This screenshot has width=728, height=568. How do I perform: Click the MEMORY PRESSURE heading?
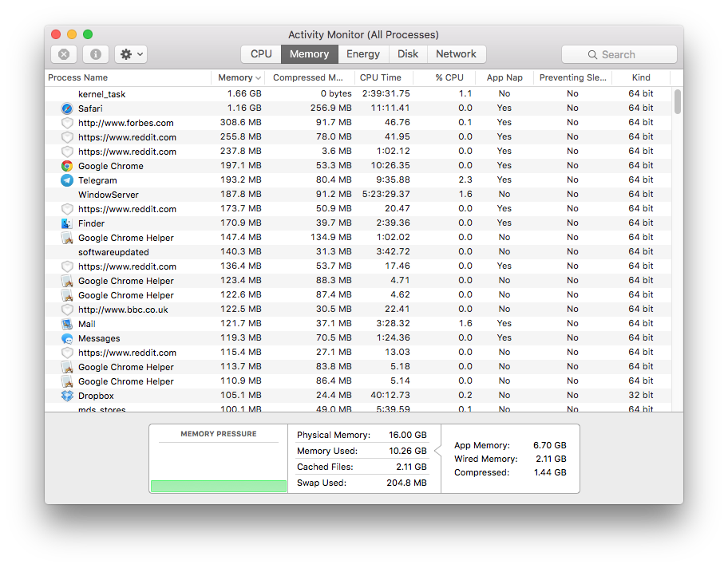[218, 434]
